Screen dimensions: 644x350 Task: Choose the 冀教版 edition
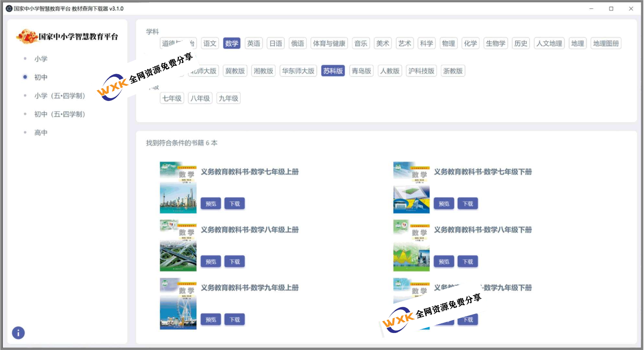pyautogui.click(x=235, y=71)
